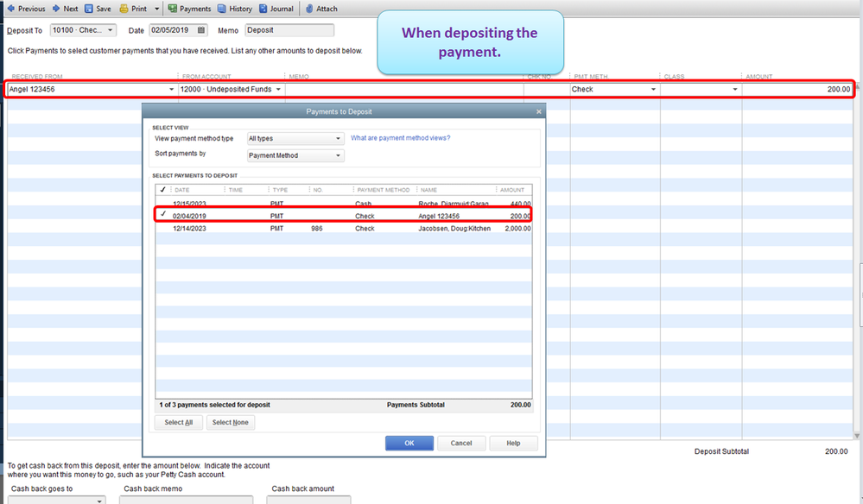Click the Payments toolbar icon
Image resolution: width=863 pixels, height=504 pixels.
tap(173, 9)
